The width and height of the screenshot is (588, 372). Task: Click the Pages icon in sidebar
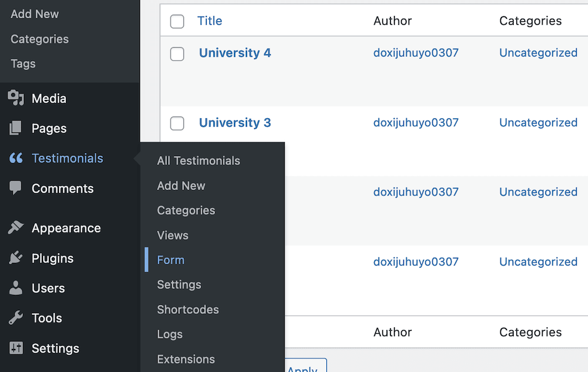click(x=16, y=128)
